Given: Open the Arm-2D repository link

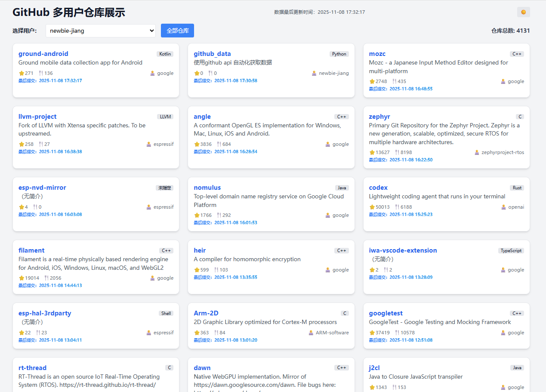Looking at the screenshot, I should [206, 313].
